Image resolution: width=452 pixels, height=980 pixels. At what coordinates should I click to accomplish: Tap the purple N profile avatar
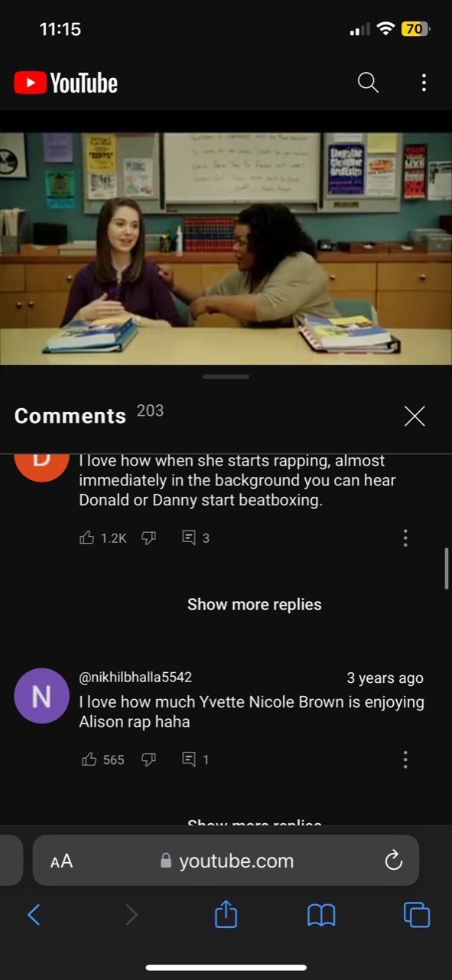[x=42, y=696]
